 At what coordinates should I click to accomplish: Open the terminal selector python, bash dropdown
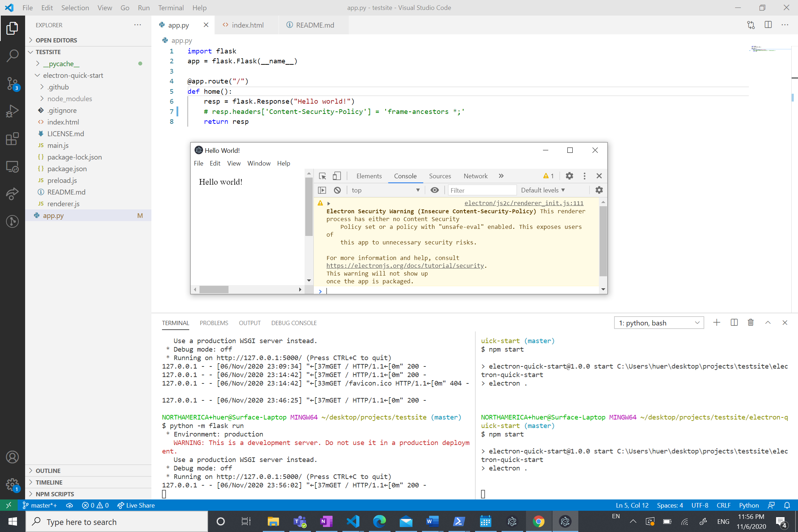pos(659,323)
